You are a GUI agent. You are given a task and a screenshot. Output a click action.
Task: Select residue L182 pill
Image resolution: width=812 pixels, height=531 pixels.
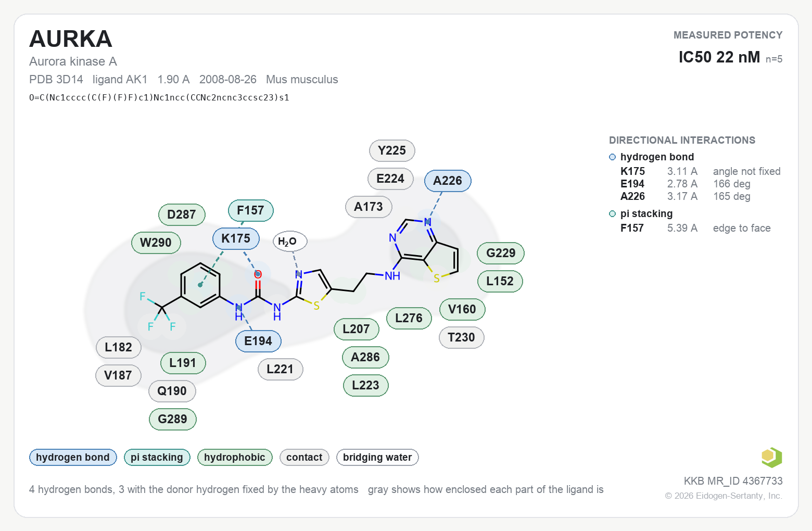click(119, 347)
